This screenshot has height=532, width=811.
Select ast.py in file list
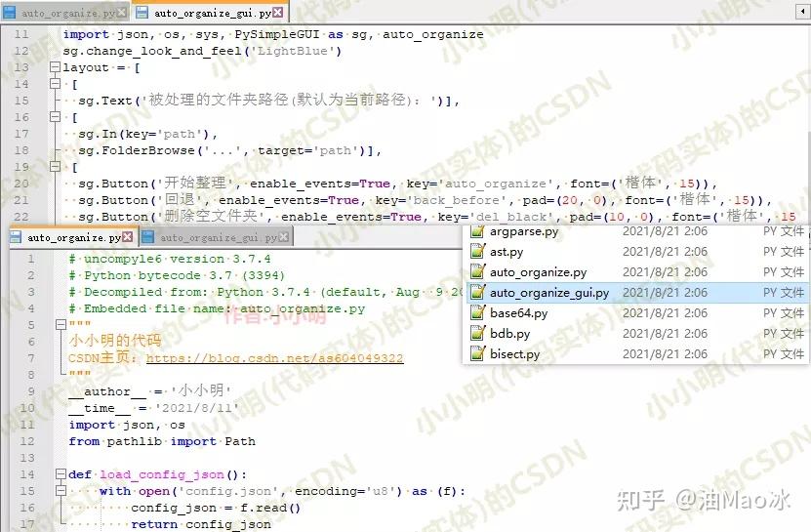click(635, 252)
